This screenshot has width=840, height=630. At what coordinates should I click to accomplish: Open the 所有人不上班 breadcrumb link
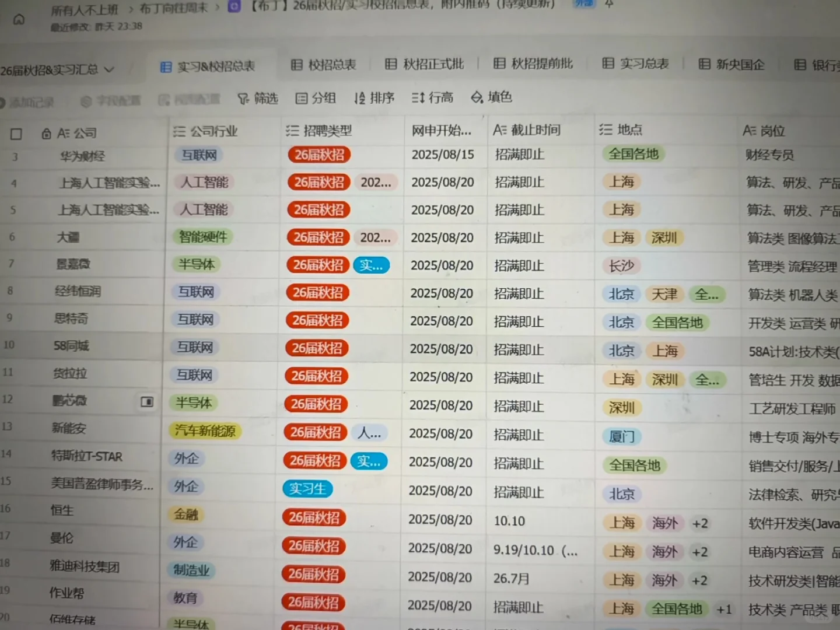[x=84, y=9]
